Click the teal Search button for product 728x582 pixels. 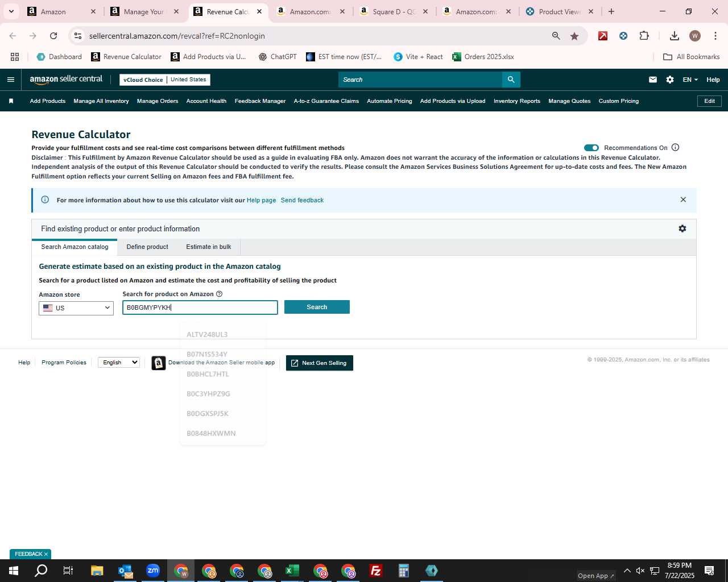pyautogui.click(x=317, y=307)
